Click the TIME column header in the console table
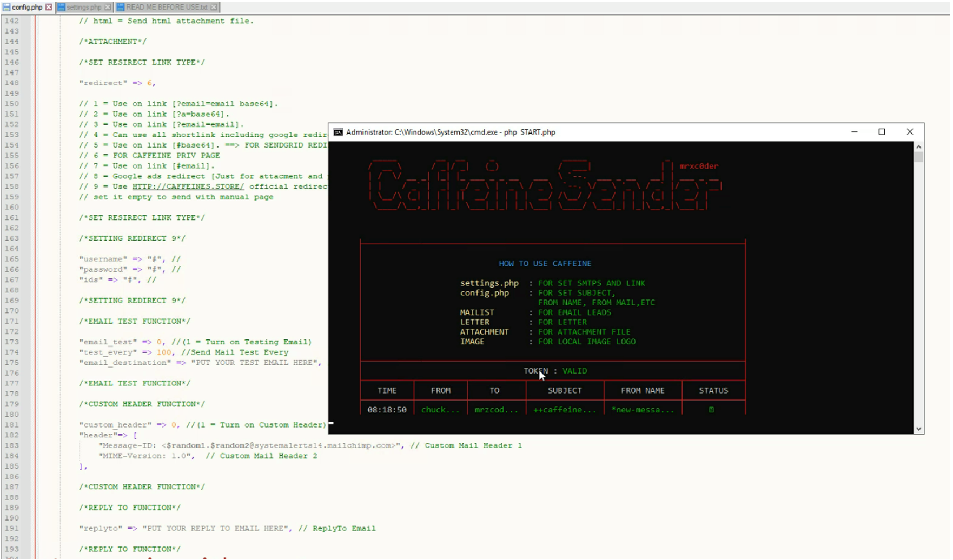This screenshot has width=953, height=560. pyautogui.click(x=387, y=390)
